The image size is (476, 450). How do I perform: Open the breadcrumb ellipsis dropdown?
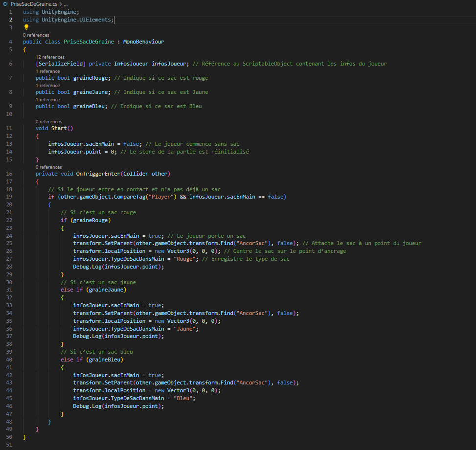pyautogui.click(x=66, y=4)
